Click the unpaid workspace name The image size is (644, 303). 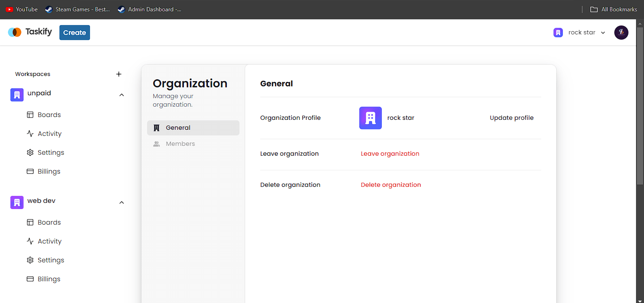coord(39,93)
